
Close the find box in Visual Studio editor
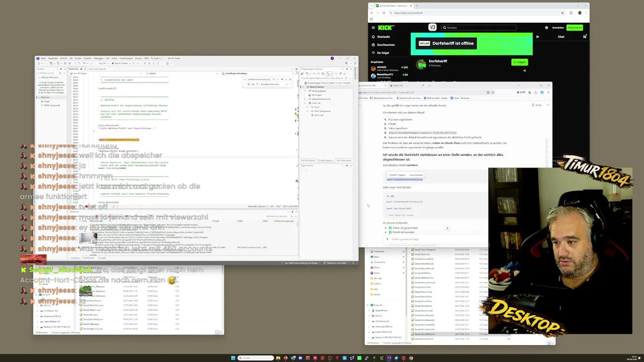290,79
